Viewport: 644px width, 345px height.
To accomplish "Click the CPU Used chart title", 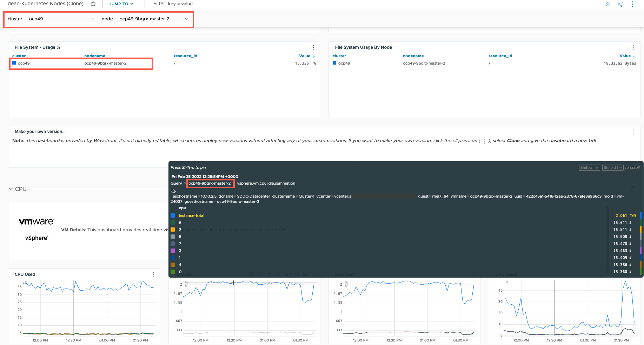I will [x=25, y=274].
